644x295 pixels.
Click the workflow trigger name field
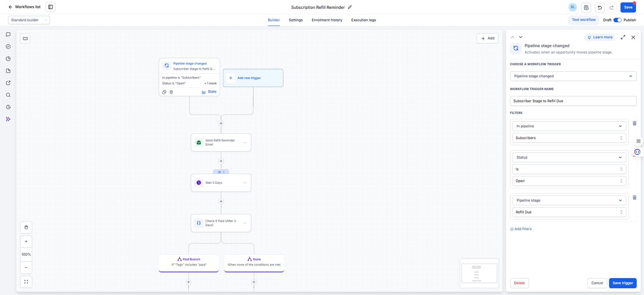573,101
